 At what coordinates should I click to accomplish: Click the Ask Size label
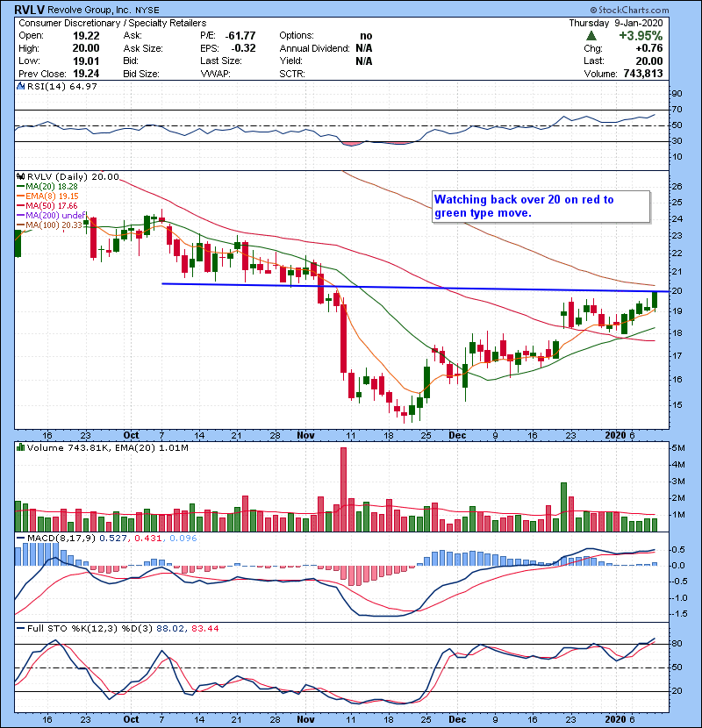[x=143, y=48]
